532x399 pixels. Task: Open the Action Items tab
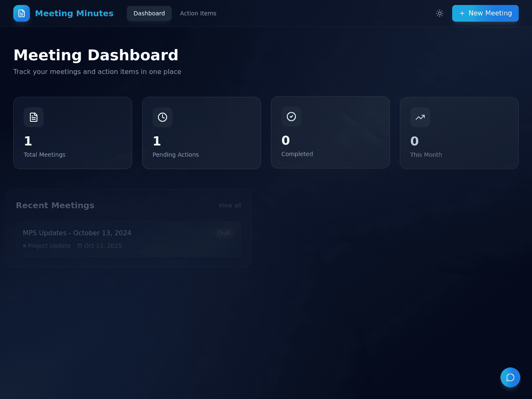(198, 13)
